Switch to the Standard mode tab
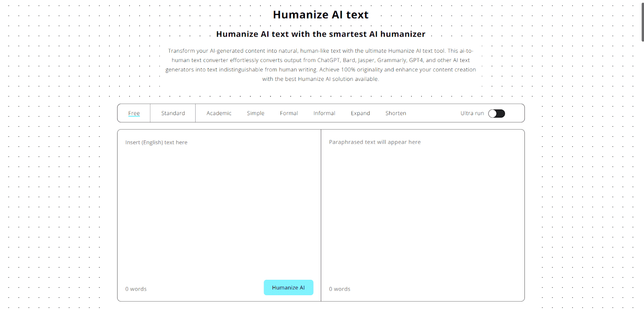644x314 pixels. point(173,113)
